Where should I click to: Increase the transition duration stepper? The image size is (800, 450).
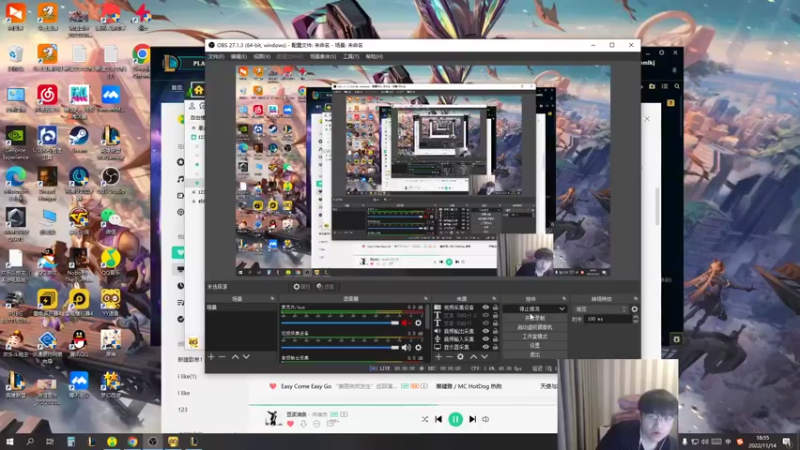(635, 317)
